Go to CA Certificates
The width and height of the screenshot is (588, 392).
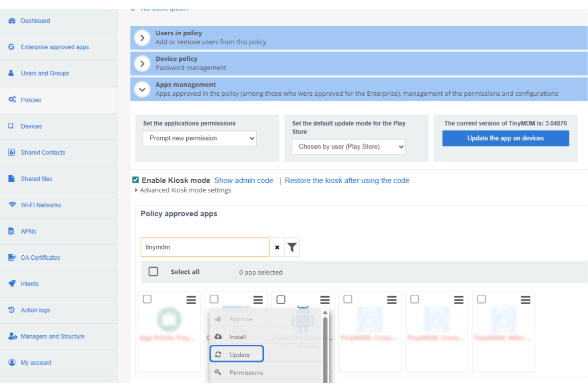click(41, 257)
